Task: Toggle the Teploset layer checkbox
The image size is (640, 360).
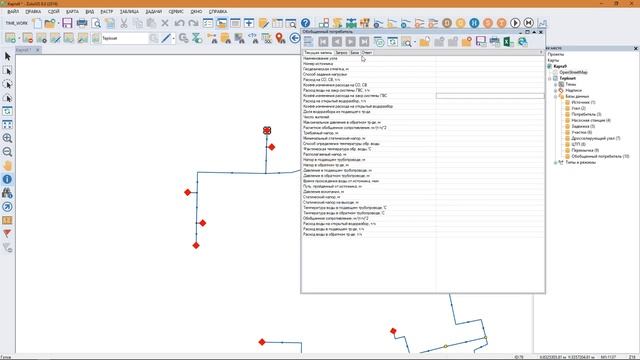Action: pos(555,78)
